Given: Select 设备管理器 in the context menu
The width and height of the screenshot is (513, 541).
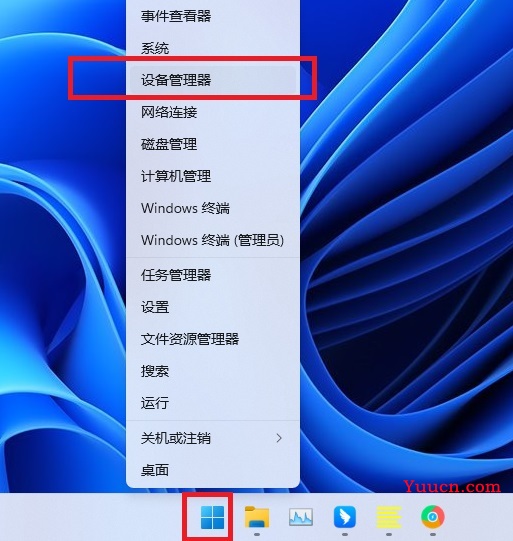Looking at the screenshot, I should (213, 80).
